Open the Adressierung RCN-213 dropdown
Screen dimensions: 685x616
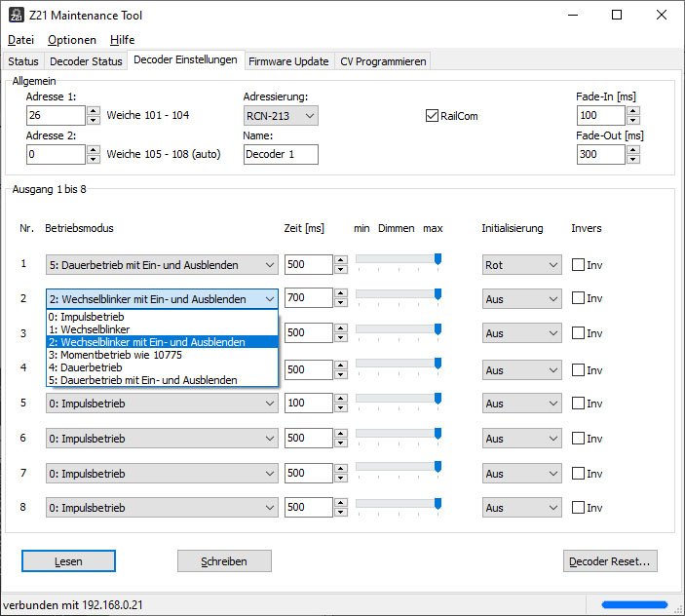pyautogui.click(x=281, y=116)
